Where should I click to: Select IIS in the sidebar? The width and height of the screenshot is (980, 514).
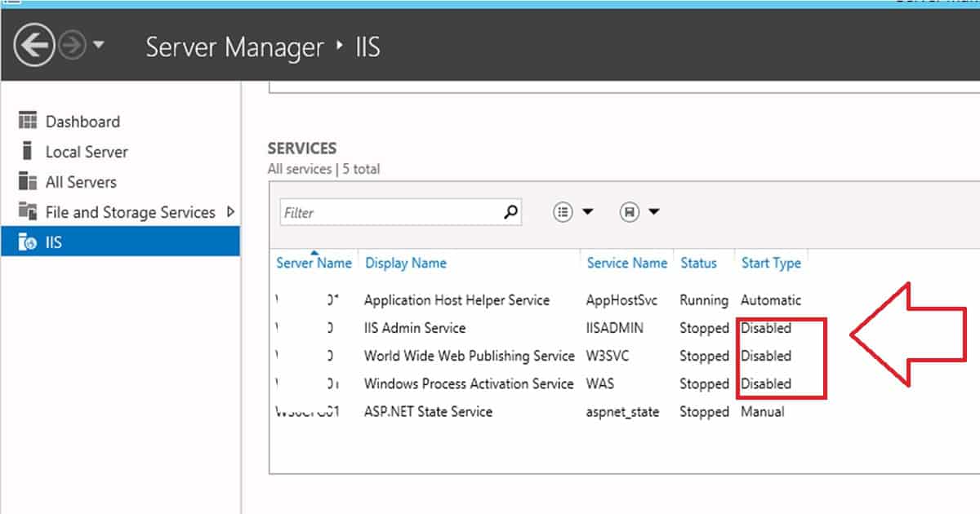(x=120, y=242)
